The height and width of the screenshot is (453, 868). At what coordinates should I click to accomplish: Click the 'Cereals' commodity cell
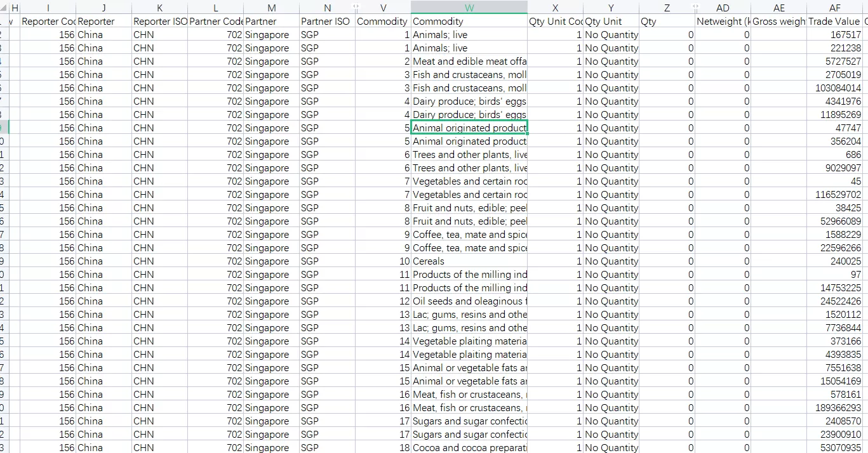click(469, 261)
